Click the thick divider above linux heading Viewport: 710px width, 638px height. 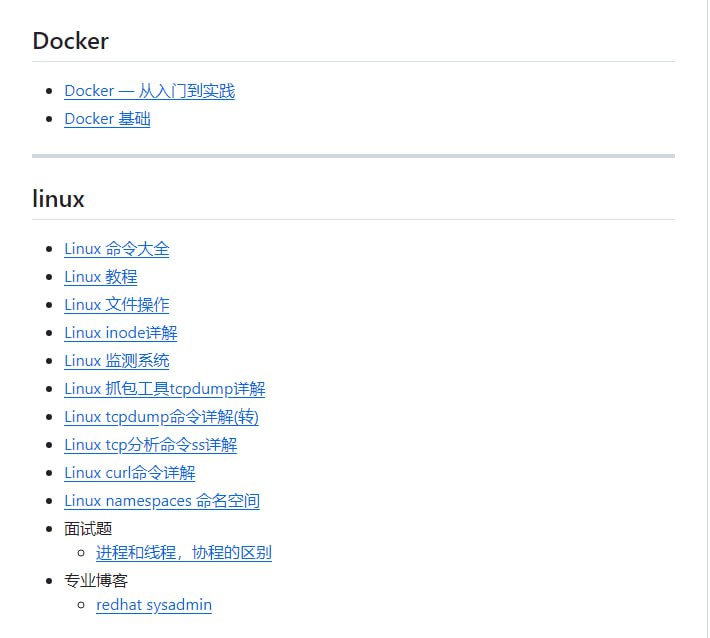pyautogui.click(x=353, y=156)
